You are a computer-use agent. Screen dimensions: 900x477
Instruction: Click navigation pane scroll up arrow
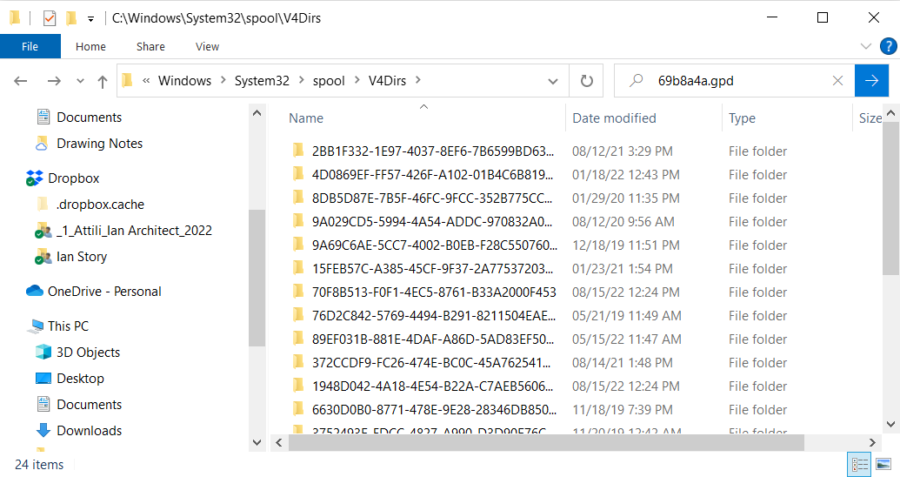[x=257, y=113]
